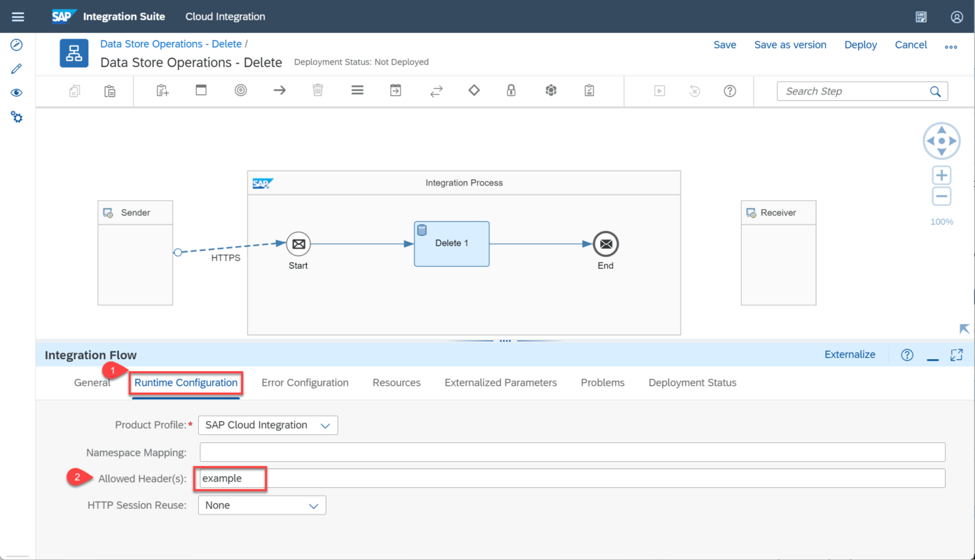Screen dimensions: 975x560
Task: Open the hamburger navigation menu
Action: tap(18, 17)
